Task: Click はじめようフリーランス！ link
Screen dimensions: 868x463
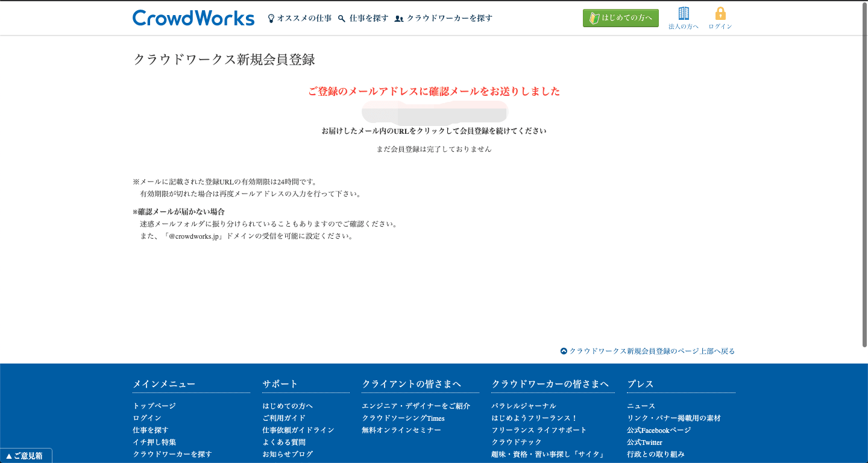Action: click(x=535, y=418)
